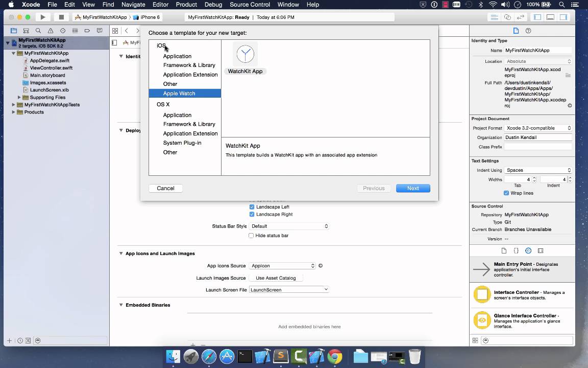Show the version editor
This screenshot has width=588, height=368.
point(521,17)
